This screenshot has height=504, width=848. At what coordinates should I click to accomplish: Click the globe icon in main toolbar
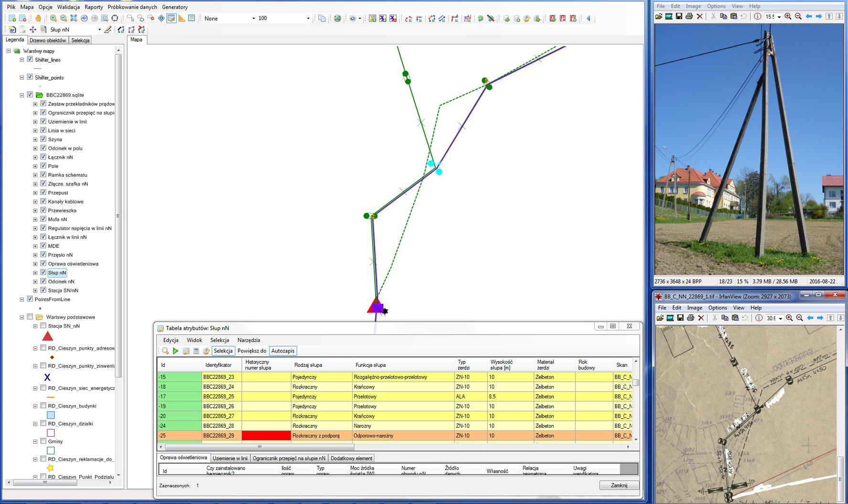pyautogui.click(x=338, y=18)
